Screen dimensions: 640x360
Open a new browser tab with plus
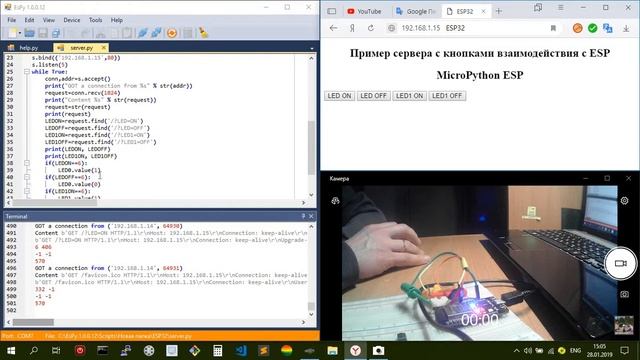(x=499, y=11)
